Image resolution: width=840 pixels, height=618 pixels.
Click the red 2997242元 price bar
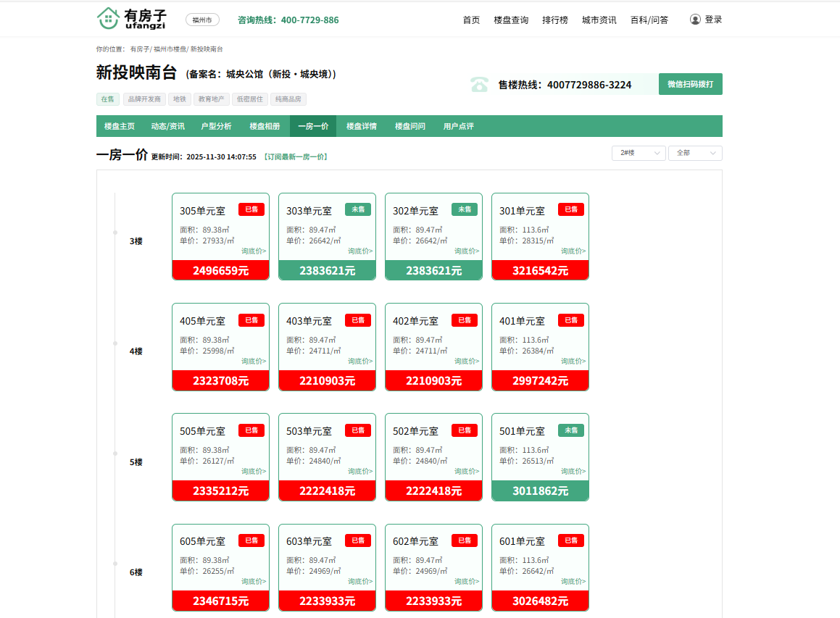pos(540,380)
